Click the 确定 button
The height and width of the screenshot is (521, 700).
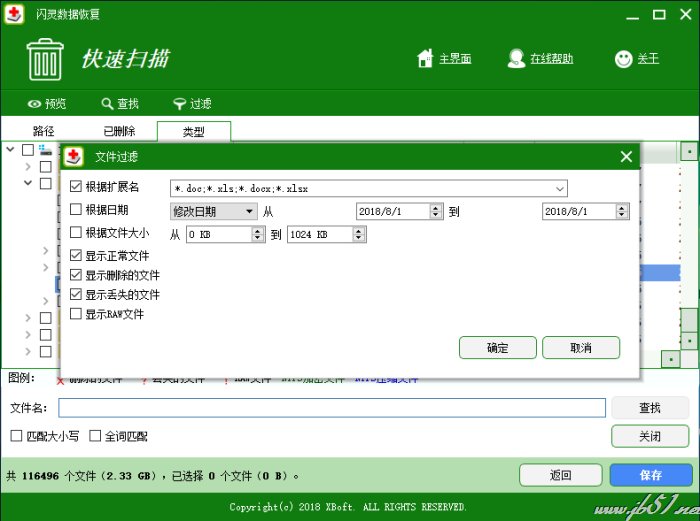[498, 348]
